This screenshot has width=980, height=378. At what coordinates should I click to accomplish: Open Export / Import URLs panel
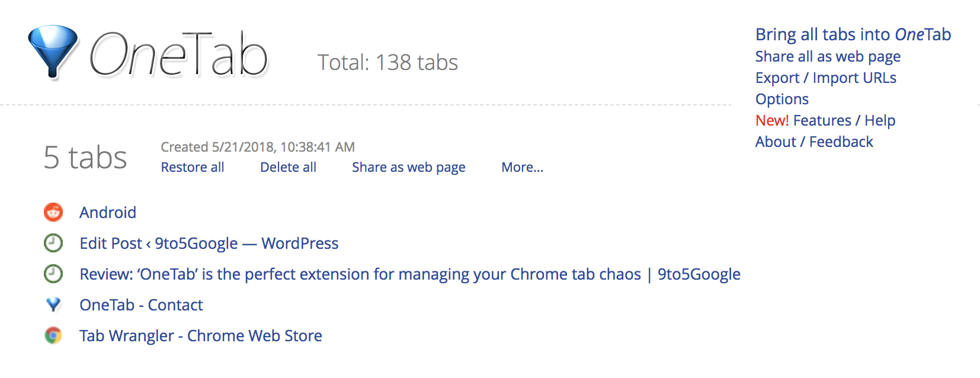coord(825,78)
